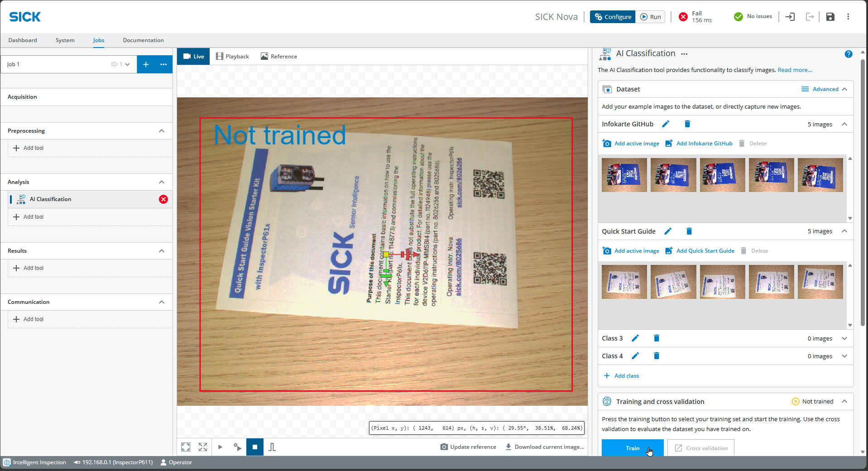868x471 pixels.
Task: Delete the Quick Start Guide class
Action: pyautogui.click(x=689, y=231)
